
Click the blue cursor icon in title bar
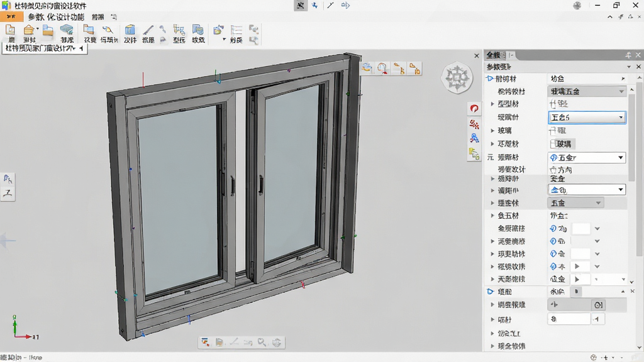point(315,5)
